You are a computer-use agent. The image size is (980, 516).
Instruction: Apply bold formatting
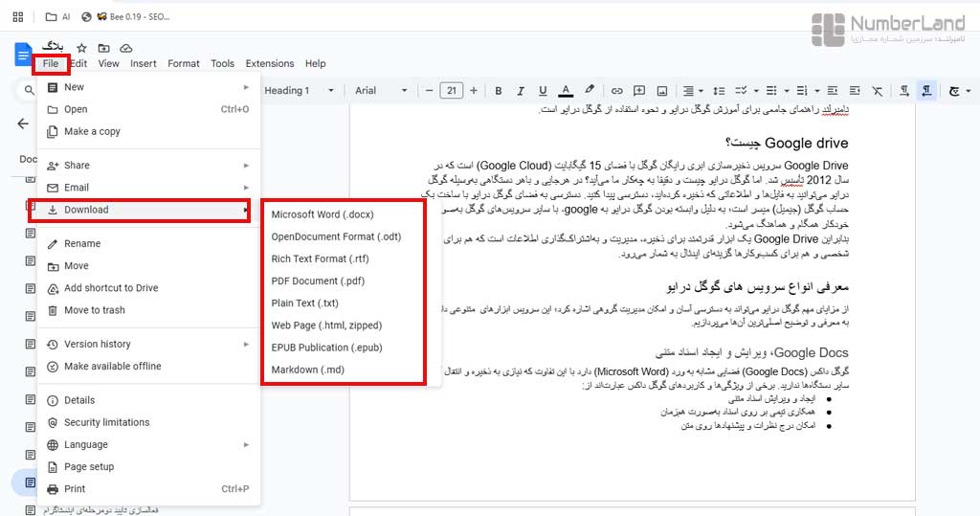498,91
